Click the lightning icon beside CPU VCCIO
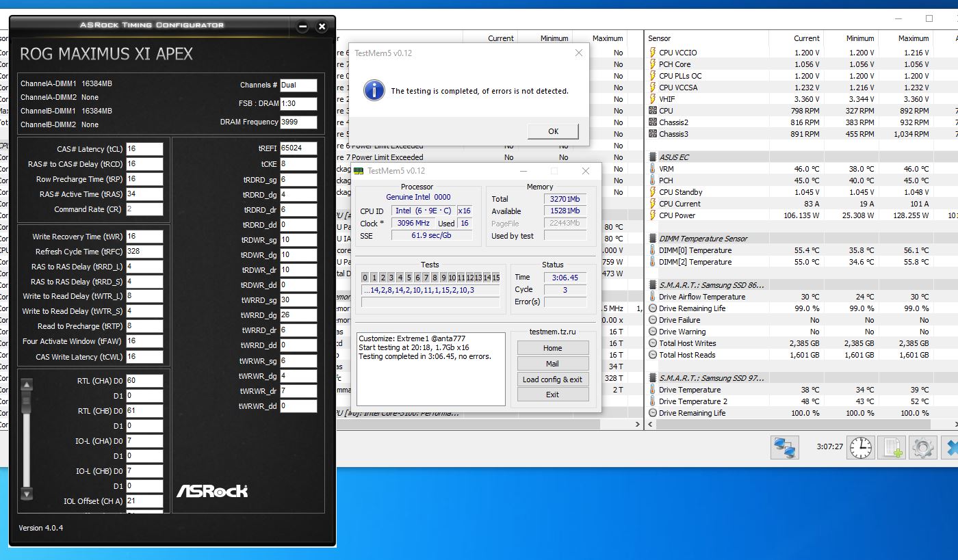 coord(652,53)
